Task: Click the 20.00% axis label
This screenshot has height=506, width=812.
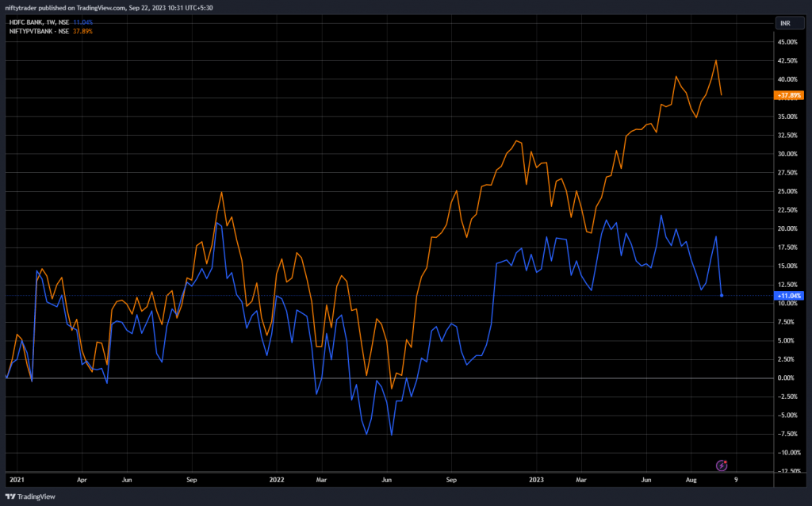Action: coord(787,229)
